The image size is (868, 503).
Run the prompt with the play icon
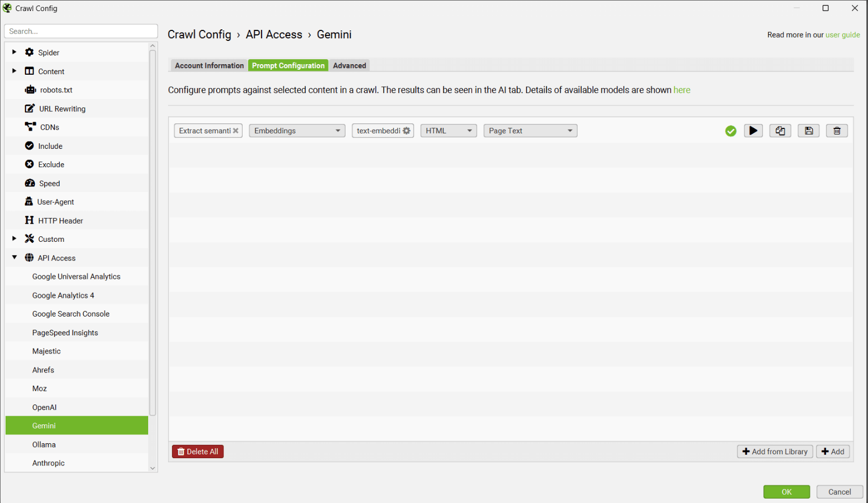(753, 131)
